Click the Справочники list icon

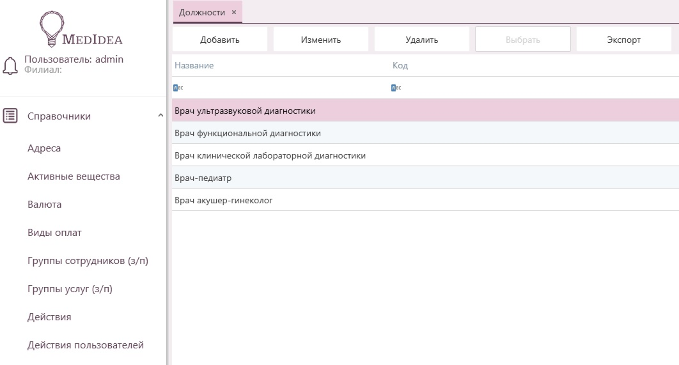(10, 116)
